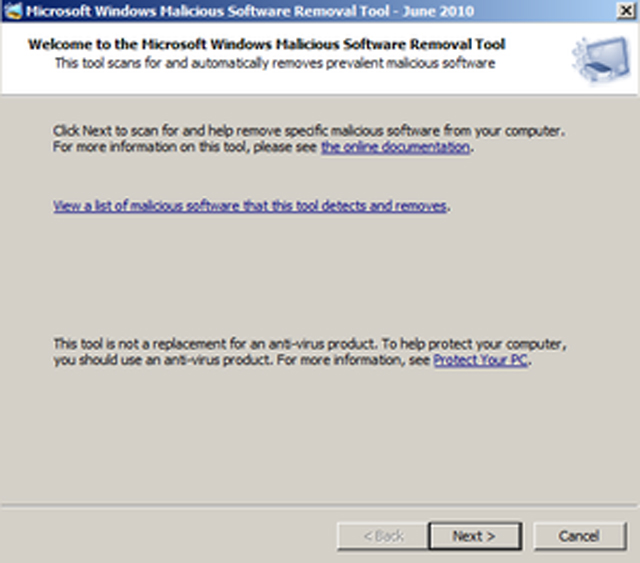The height and width of the screenshot is (563, 640).
Task: Click the 'This tool is not a replacement' notice text
Action: (309, 352)
